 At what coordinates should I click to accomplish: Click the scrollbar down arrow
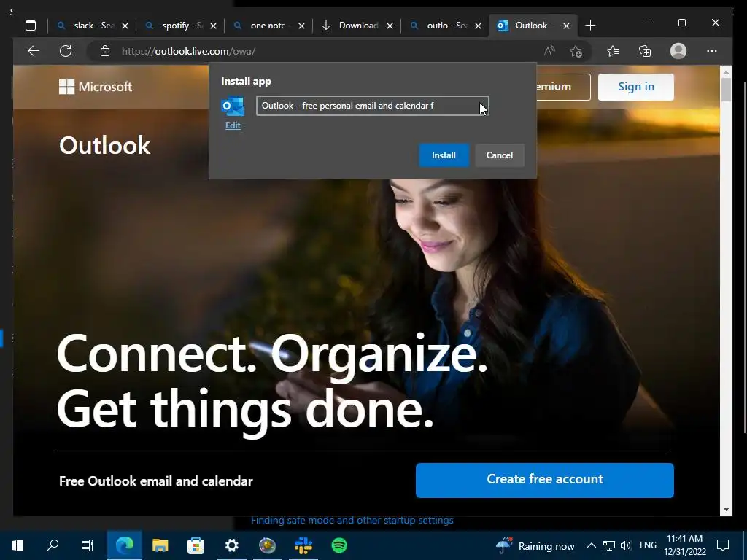coord(726,510)
